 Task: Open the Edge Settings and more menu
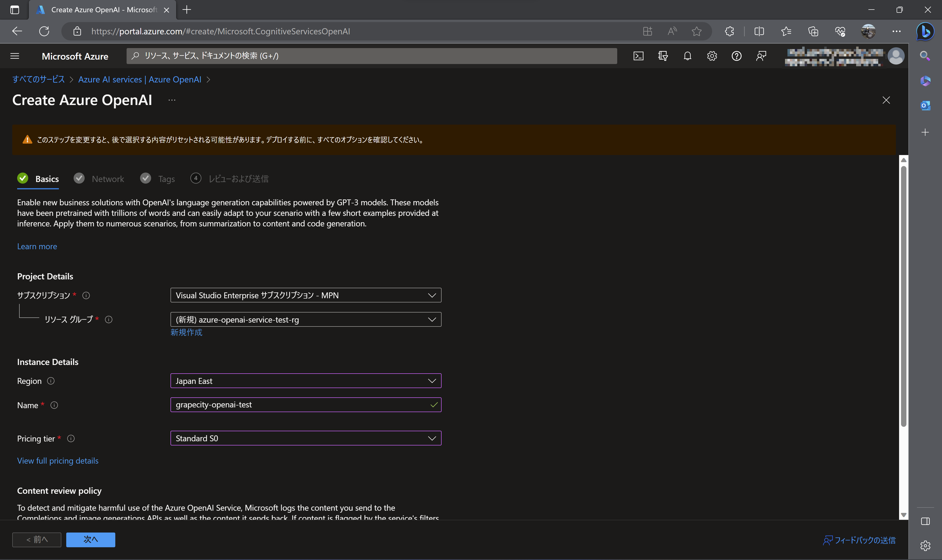[897, 31]
